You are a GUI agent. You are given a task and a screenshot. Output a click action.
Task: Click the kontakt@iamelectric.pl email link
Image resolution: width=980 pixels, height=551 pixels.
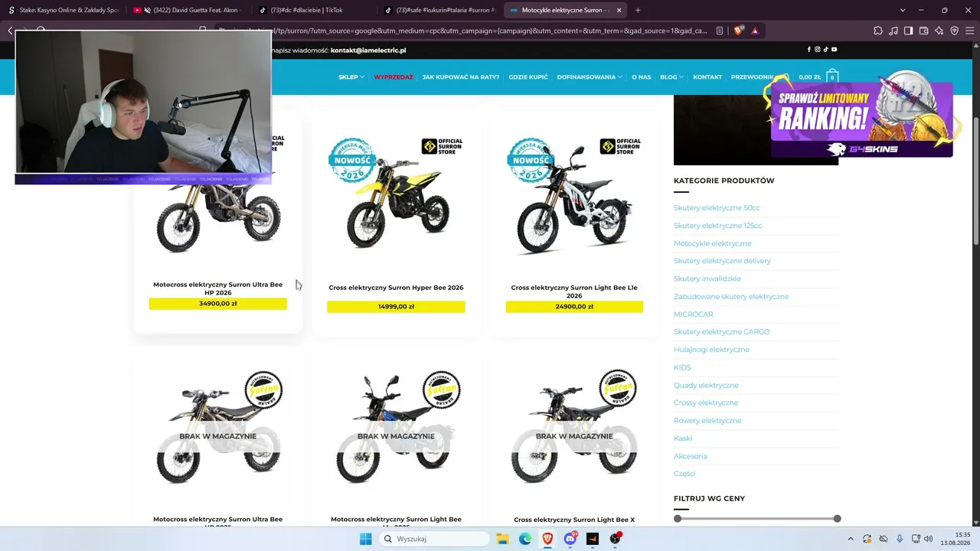pyautogui.click(x=368, y=50)
